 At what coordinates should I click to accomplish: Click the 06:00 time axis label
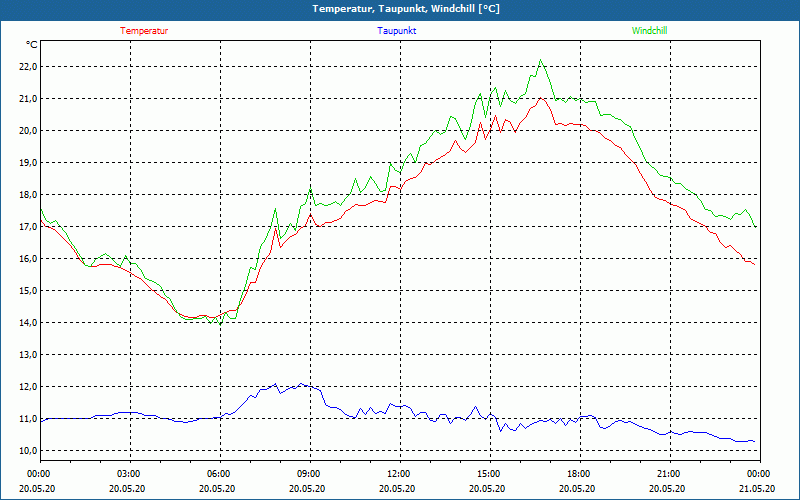coord(219,474)
